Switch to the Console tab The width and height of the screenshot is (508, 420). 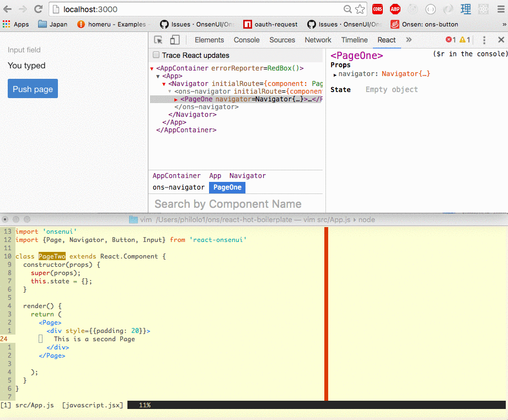point(246,40)
